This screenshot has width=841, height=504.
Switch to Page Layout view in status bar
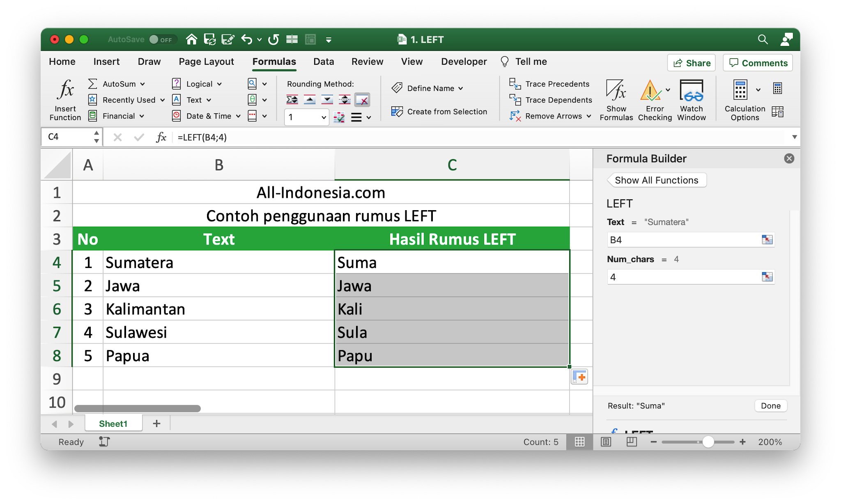pyautogui.click(x=606, y=442)
